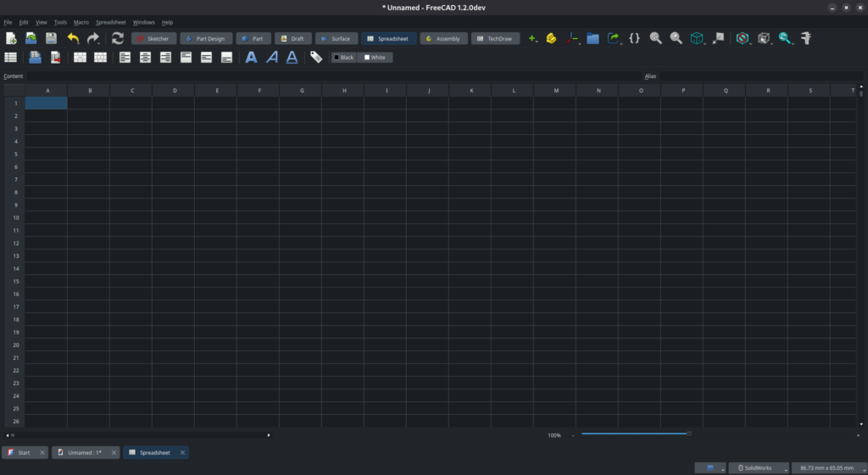
Task: Click the Undo arrow icon
Action: (x=73, y=38)
